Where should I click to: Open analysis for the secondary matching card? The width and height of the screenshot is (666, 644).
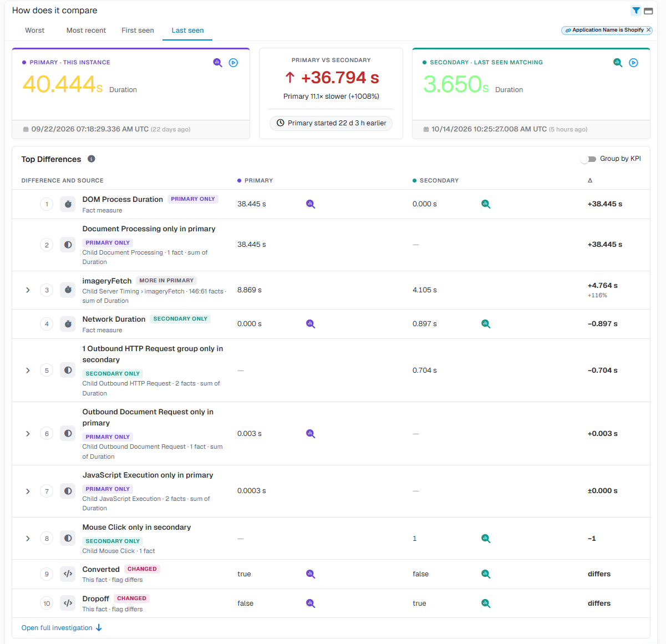618,63
